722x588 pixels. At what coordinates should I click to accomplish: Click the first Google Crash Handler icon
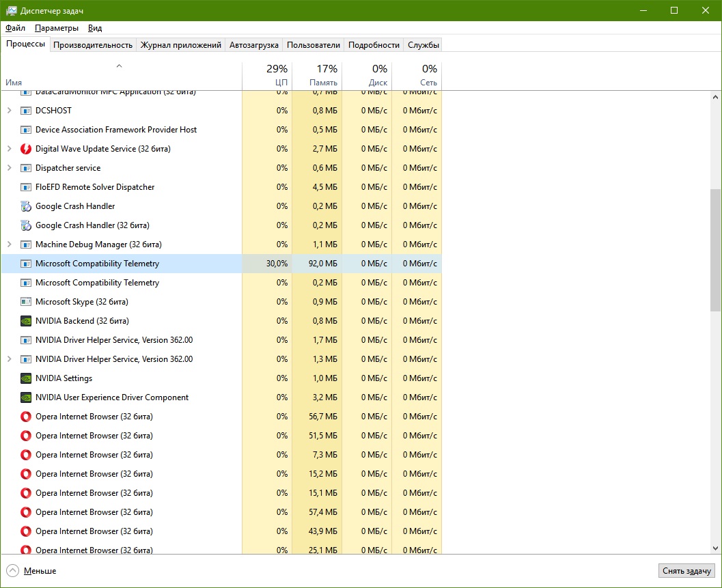point(26,206)
